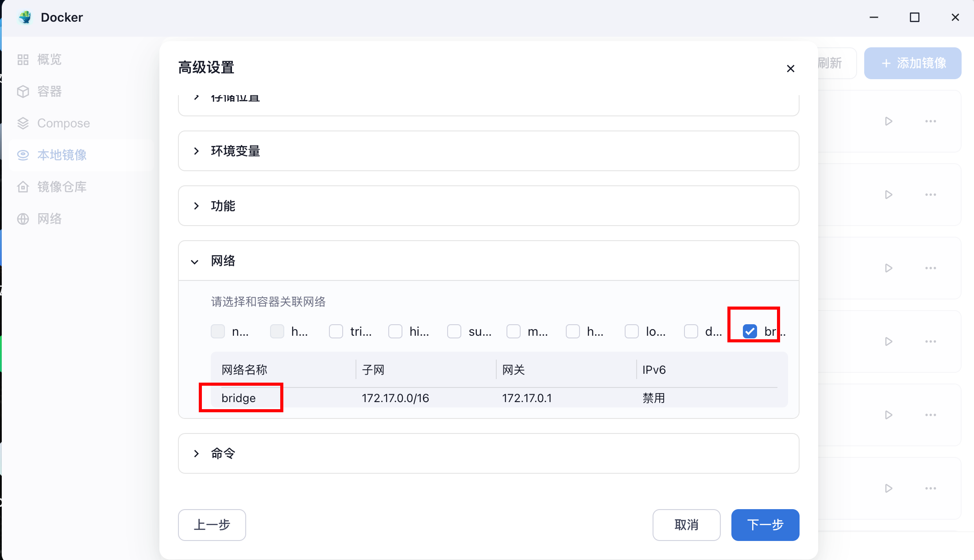Screen dimensions: 974x560
Task: Uncheck the checked br... network checkbox
Action: pos(750,331)
